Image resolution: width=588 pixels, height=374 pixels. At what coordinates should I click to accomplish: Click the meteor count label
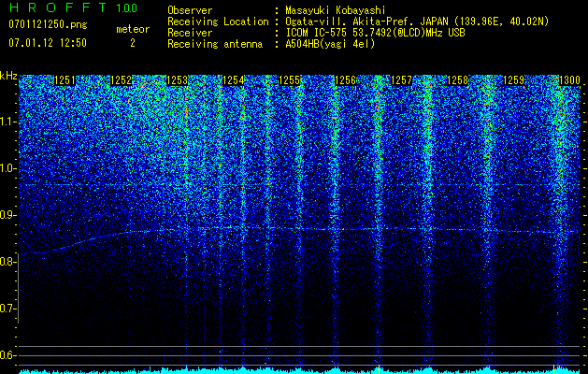tap(133, 29)
